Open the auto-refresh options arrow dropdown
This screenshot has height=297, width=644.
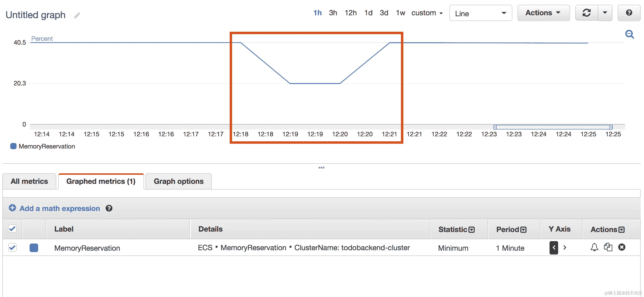pyautogui.click(x=605, y=13)
